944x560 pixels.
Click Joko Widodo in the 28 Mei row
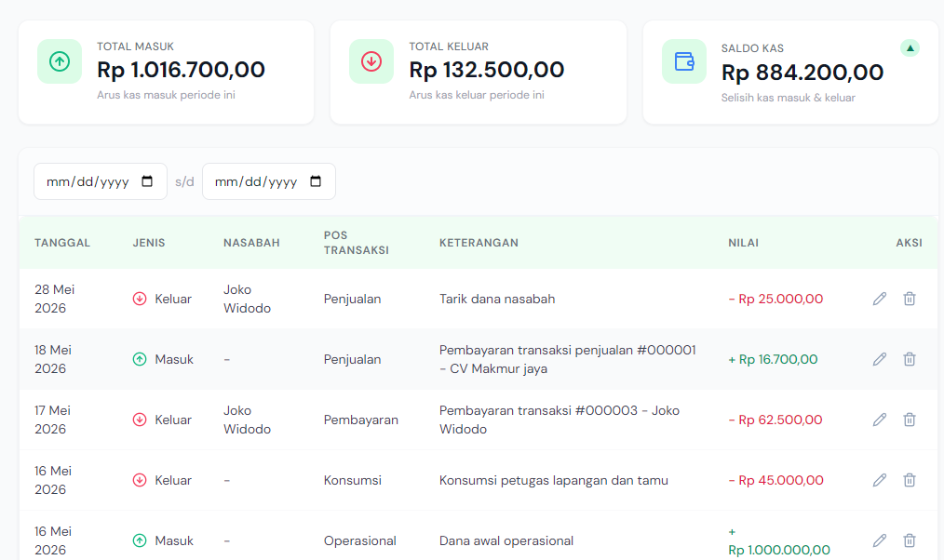coord(247,299)
